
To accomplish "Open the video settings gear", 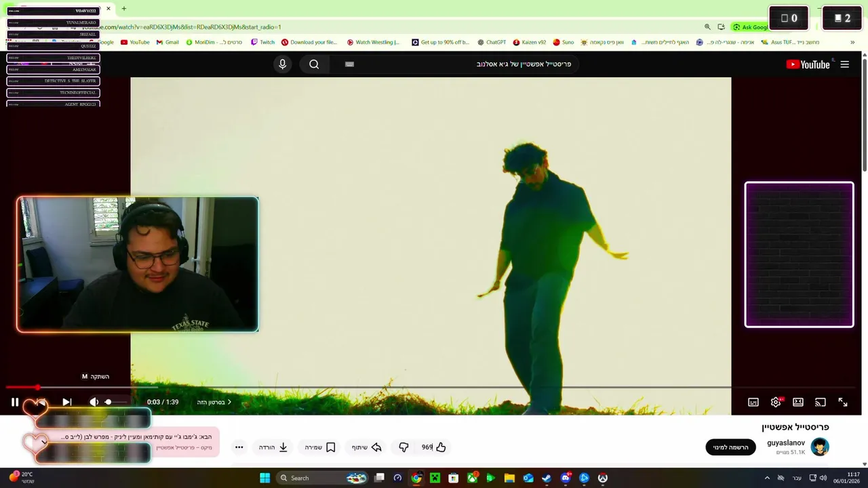I will (776, 402).
